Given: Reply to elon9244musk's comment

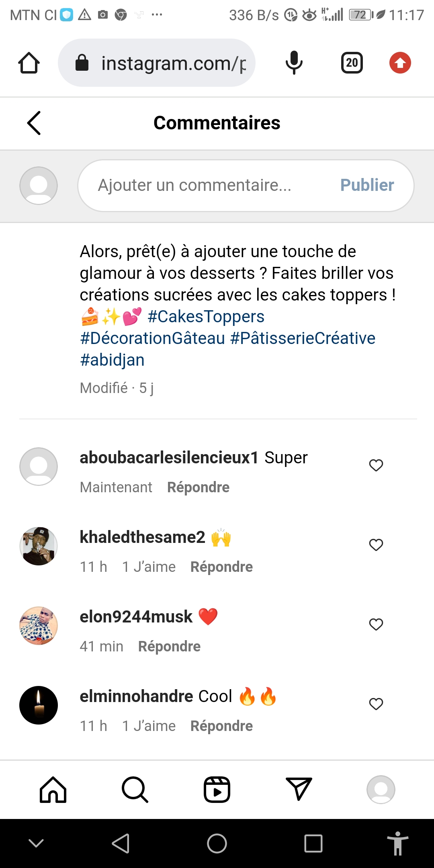Looking at the screenshot, I should pyautogui.click(x=169, y=647).
